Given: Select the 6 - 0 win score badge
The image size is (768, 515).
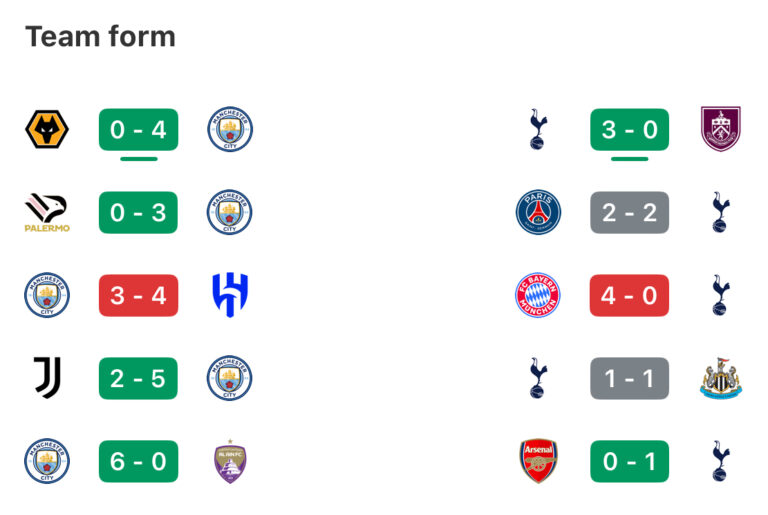Looking at the screenshot, I should [x=138, y=462].
